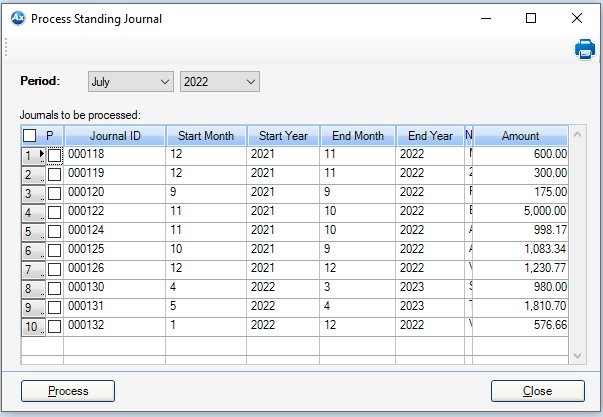Click the scroll up arrow of the grid
603x417 pixels.
click(x=577, y=134)
